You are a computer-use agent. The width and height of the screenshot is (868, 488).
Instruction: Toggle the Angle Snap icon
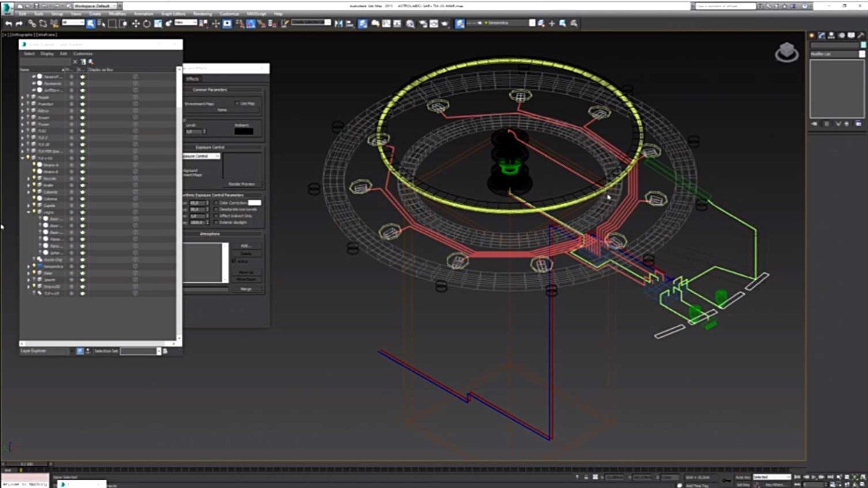click(x=251, y=24)
